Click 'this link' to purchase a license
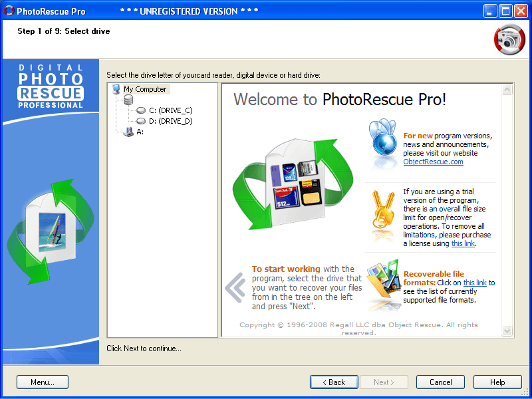Image resolution: width=532 pixels, height=399 pixels. pos(463,243)
